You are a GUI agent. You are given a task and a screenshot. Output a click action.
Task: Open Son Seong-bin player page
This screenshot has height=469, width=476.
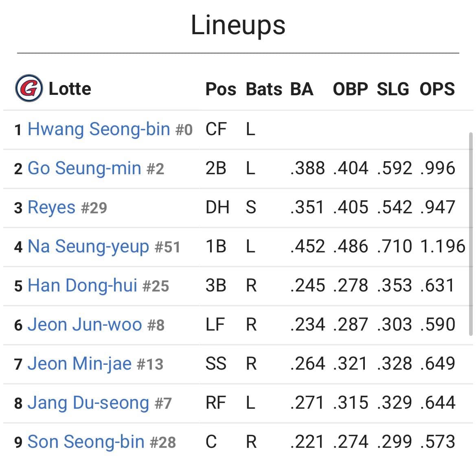pyautogui.click(x=86, y=442)
